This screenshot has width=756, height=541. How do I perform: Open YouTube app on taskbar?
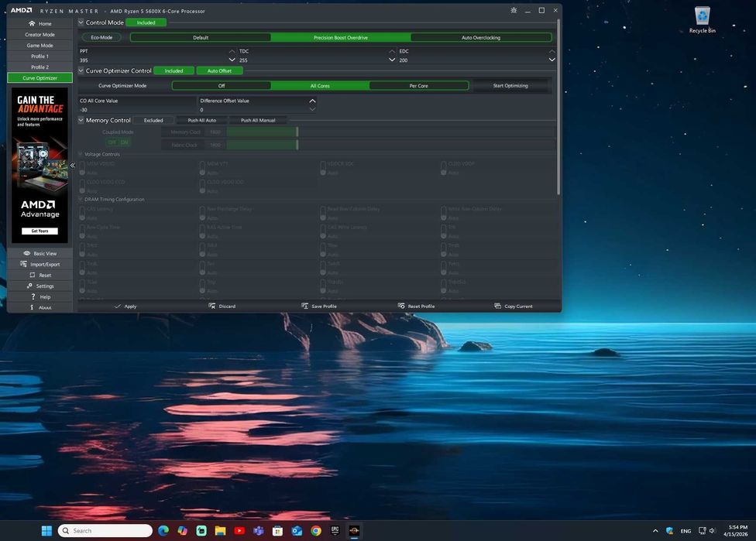239,530
